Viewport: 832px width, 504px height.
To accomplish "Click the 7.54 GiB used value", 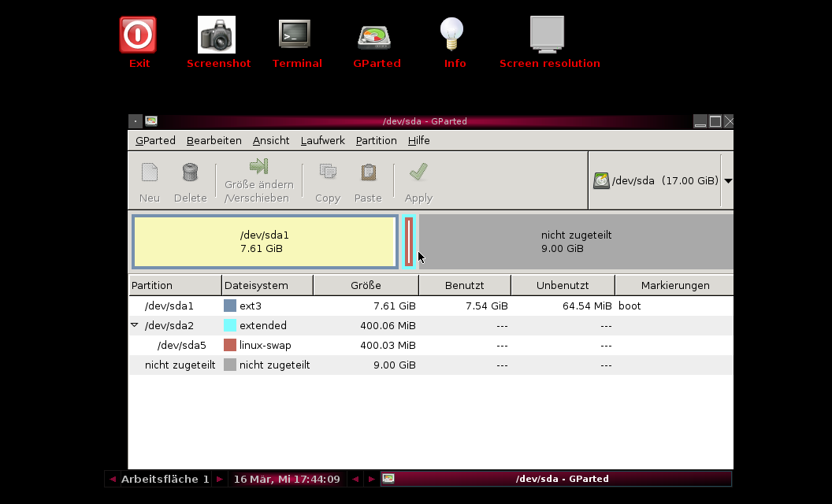I will (487, 306).
